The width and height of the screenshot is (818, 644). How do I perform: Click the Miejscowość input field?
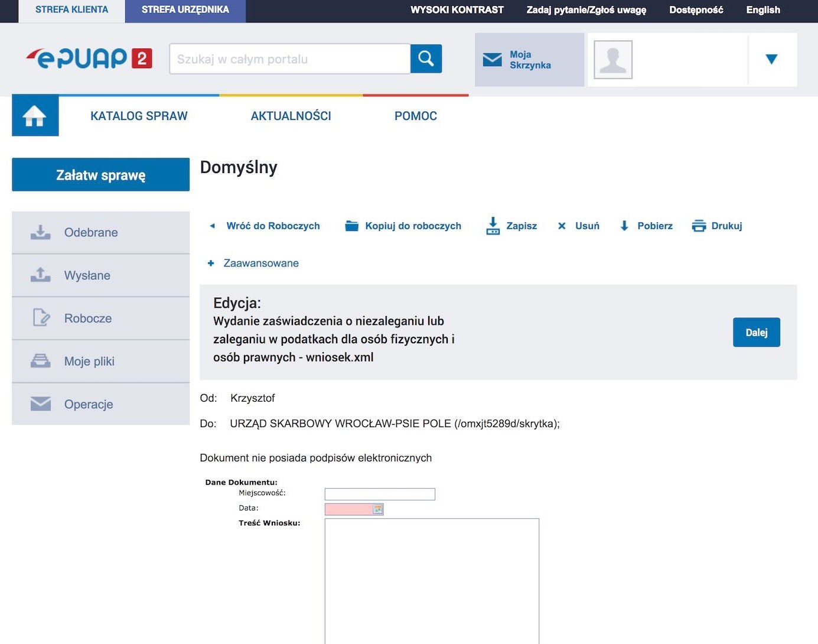point(380,494)
